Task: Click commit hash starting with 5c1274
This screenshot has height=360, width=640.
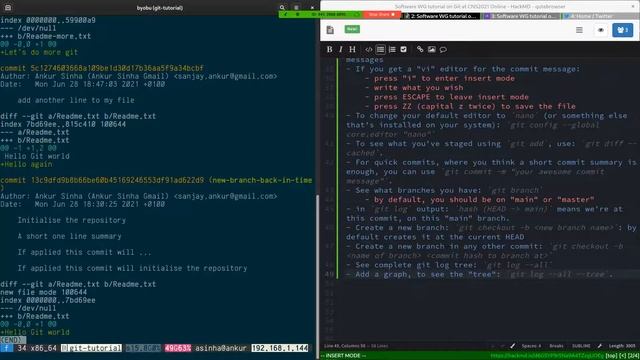Action: pos(117,68)
